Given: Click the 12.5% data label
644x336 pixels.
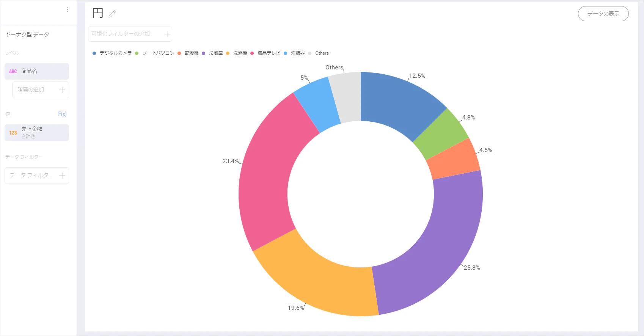Looking at the screenshot, I should pyautogui.click(x=417, y=76).
